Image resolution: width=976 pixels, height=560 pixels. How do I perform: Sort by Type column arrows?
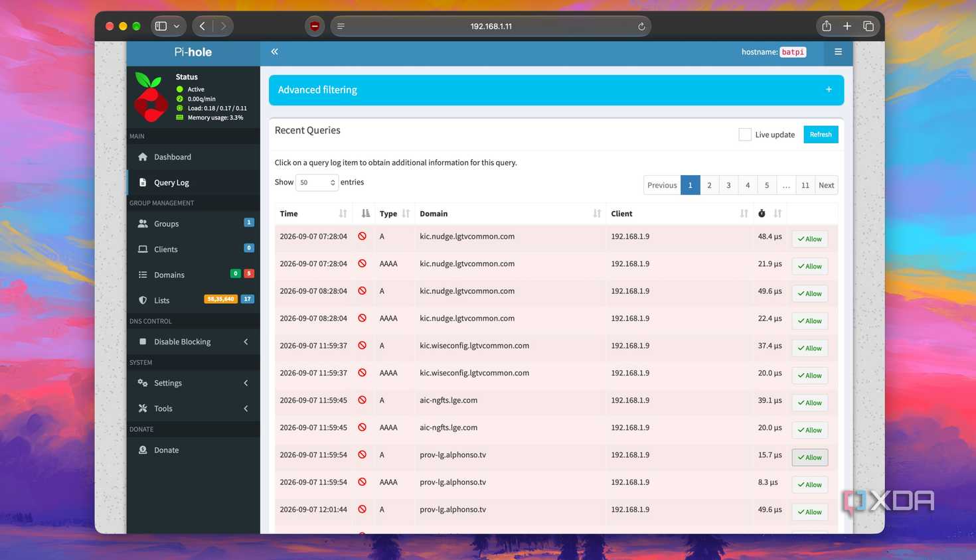(406, 214)
